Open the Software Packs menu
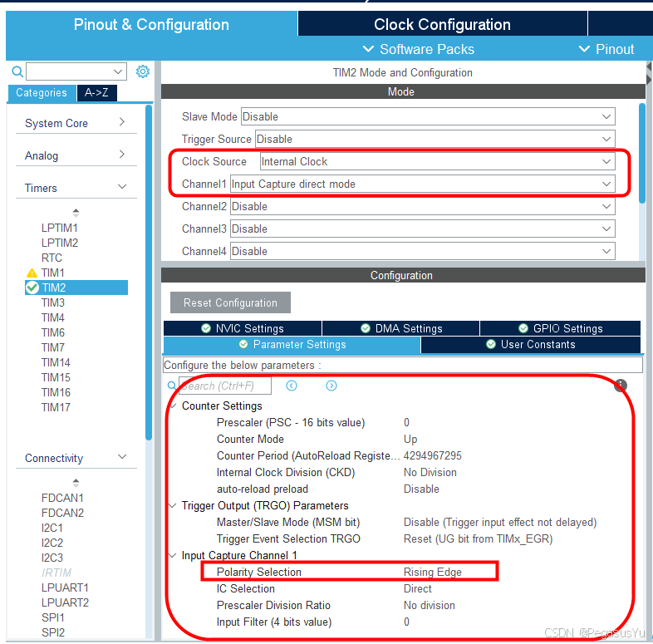 tap(419, 49)
